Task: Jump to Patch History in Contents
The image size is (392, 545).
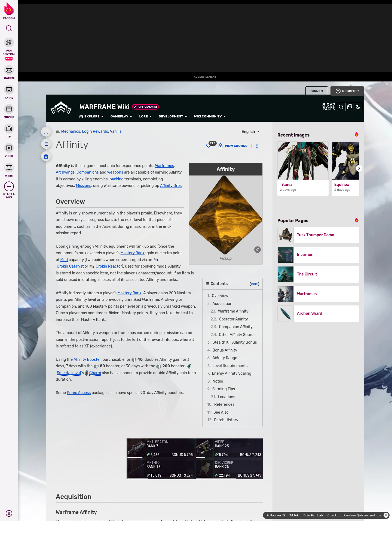Action: [226, 420]
